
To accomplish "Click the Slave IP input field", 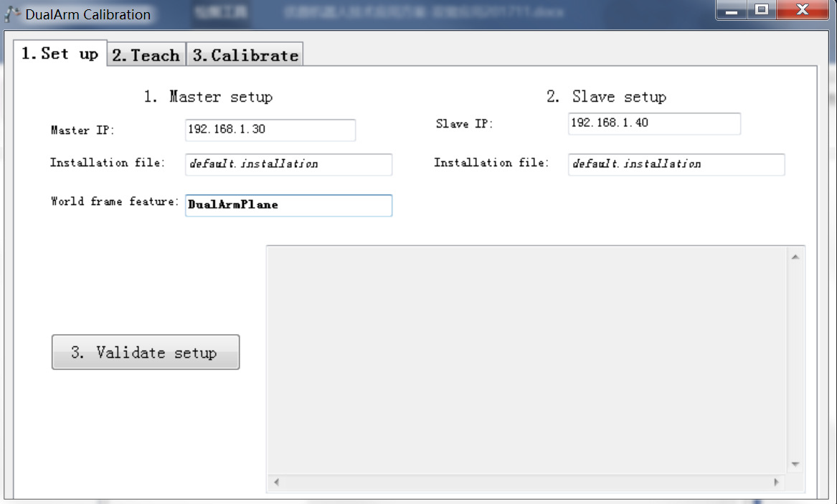I will pos(654,124).
